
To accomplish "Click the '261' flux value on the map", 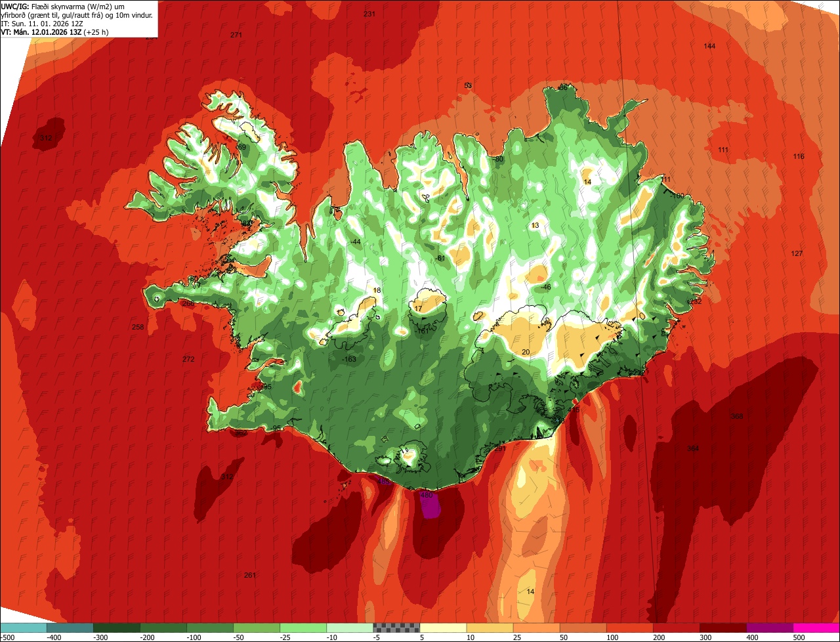I will [249, 575].
